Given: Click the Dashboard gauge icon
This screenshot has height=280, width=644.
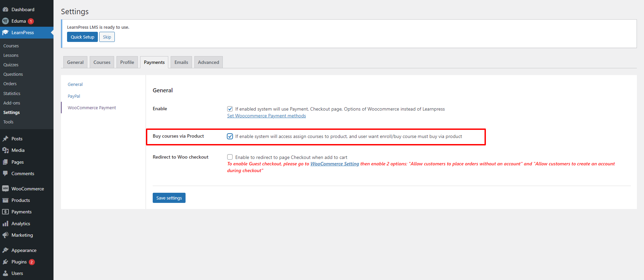Looking at the screenshot, I should coord(5,9).
